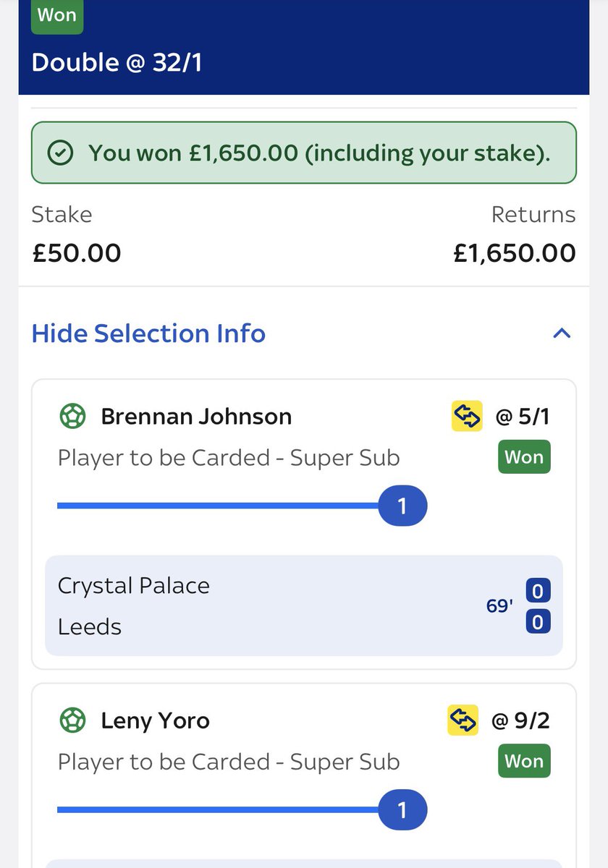Select the Double @ 32/1 header
608x868 pixels.
[x=117, y=63]
